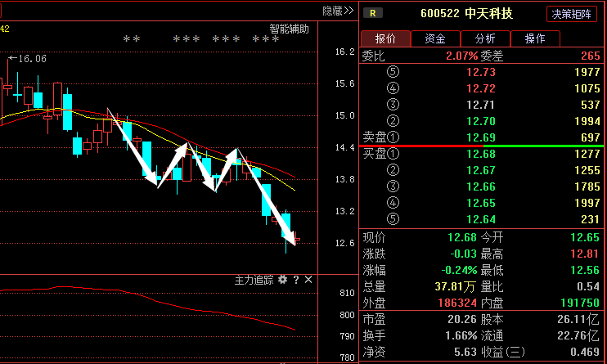This screenshot has height=364, width=607.
Task: Click buy level 5 price 12.64
Action: click(x=481, y=219)
